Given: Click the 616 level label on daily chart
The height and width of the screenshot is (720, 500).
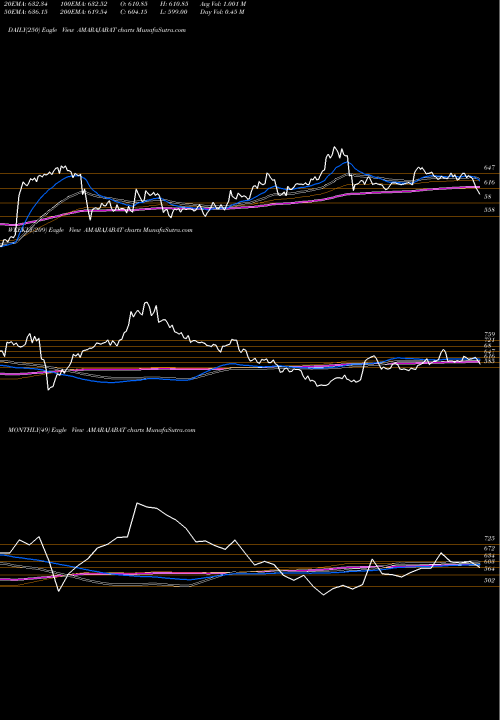Looking at the screenshot, I should coord(489,183).
